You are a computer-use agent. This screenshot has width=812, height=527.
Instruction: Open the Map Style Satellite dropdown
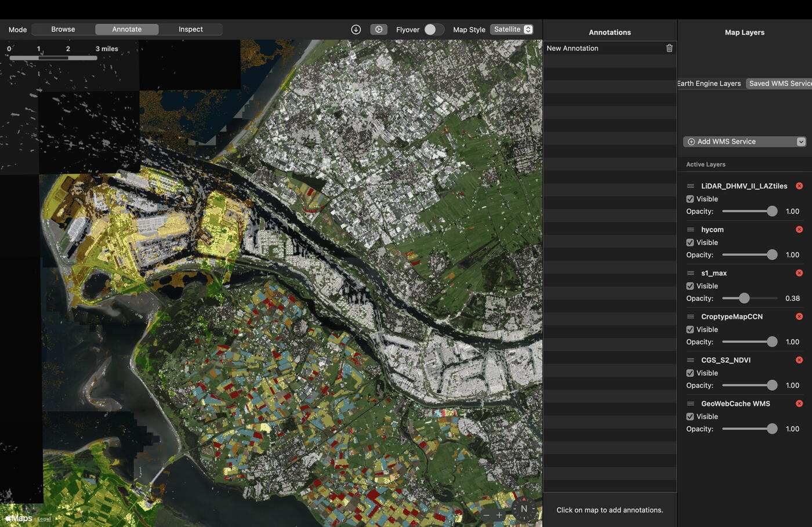(512, 30)
